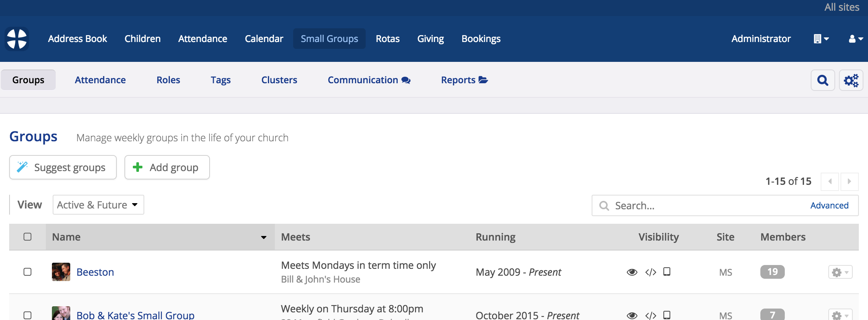Screen dimensions: 868x320
Task: Click Bob & Kate's group thumbnail photo
Action: (x=61, y=313)
